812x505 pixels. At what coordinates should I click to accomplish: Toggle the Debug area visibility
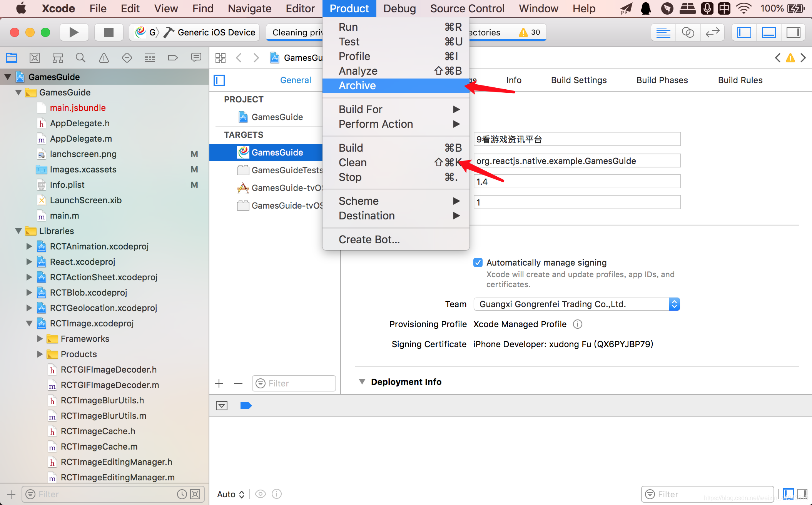coord(769,32)
